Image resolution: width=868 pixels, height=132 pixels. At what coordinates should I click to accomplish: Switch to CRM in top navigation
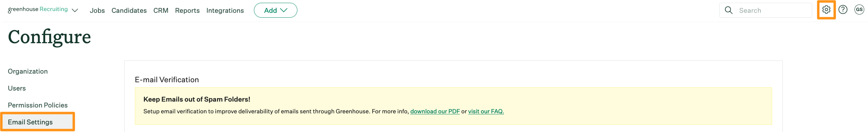tap(161, 10)
